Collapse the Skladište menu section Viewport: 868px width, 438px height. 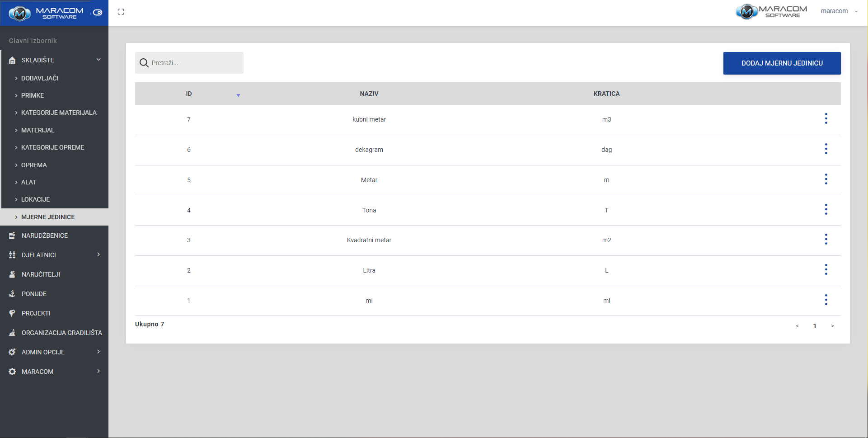click(x=99, y=60)
